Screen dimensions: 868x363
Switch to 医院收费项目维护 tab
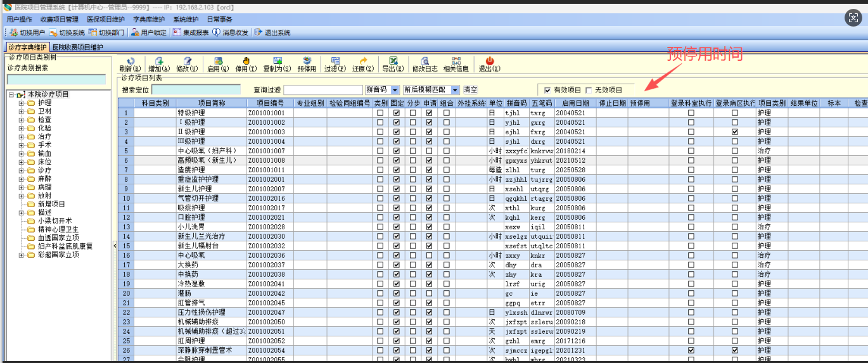click(77, 47)
